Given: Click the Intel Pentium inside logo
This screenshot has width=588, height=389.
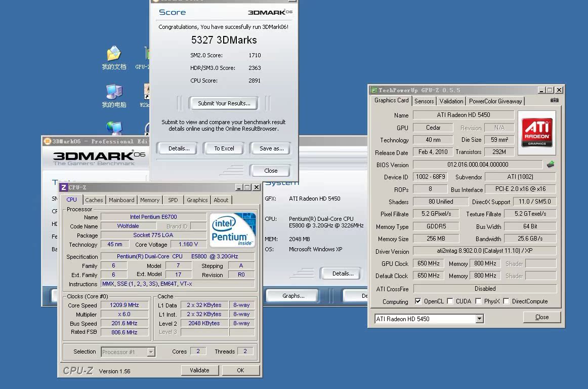Looking at the screenshot, I should [x=232, y=230].
